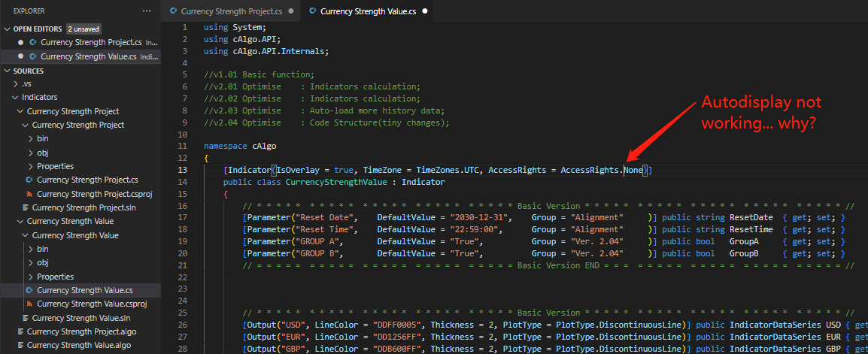Screen dimensions: 868x354
Task: Click the //v2.03 Auto-load comment line
Action: 324,110
